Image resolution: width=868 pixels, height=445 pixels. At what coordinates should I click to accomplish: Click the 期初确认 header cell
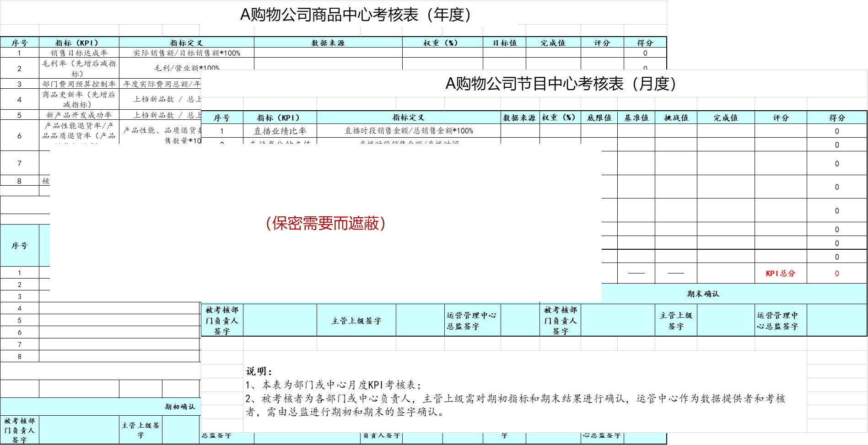(x=180, y=406)
